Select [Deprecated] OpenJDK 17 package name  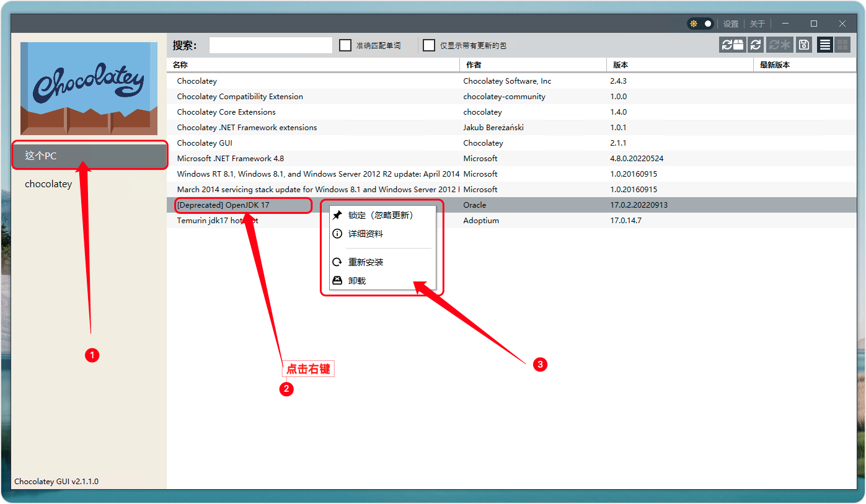[x=223, y=205]
